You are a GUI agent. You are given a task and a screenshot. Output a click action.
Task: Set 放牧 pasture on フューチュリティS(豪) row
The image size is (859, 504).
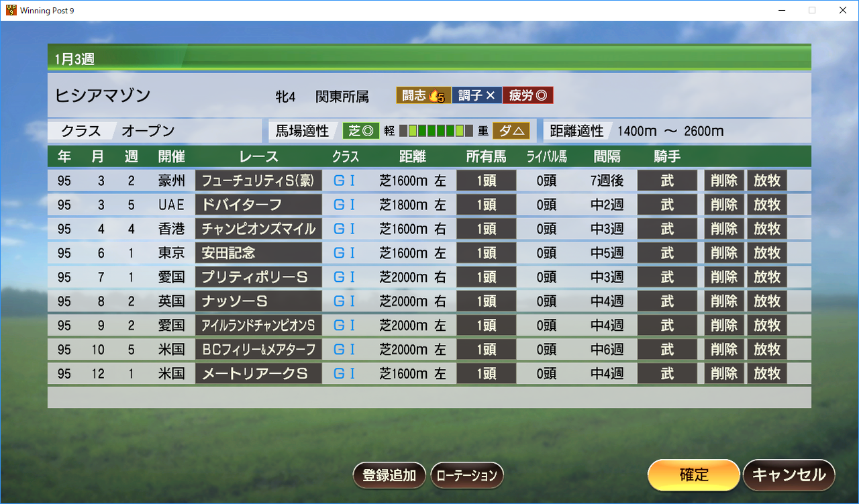point(767,181)
